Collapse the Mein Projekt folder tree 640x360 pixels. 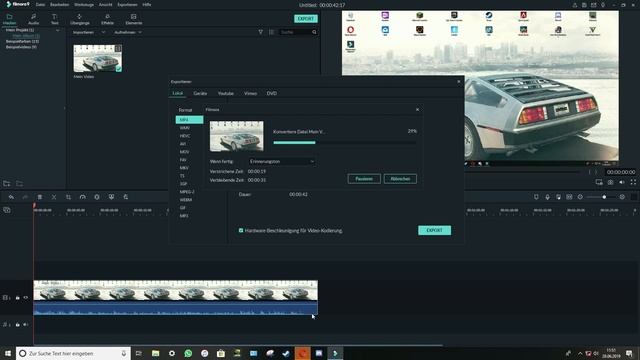point(58,30)
